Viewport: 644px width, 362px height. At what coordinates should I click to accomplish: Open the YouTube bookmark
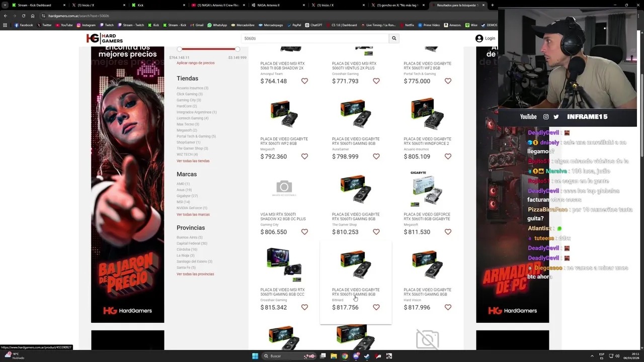coord(64,25)
